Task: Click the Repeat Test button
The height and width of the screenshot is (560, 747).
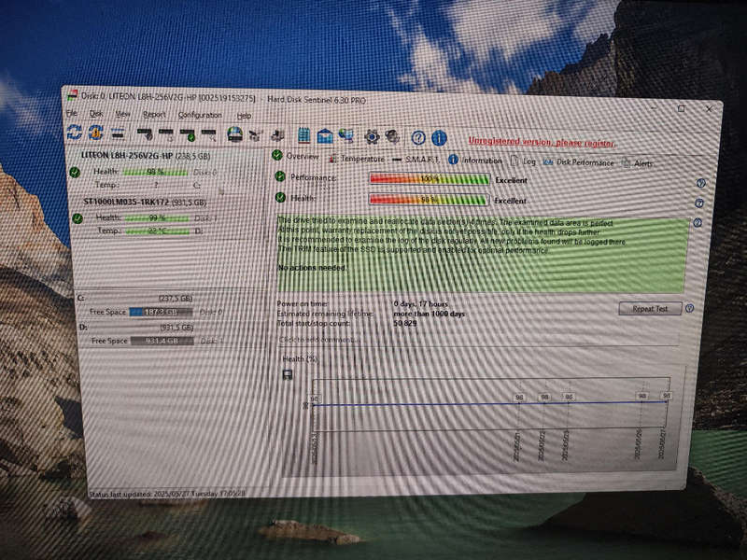Action: coord(650,309)
